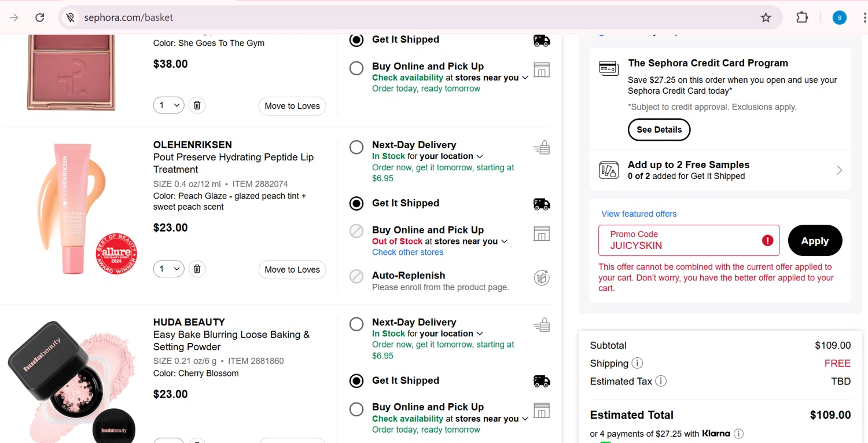Click the truck icon for the OLEHENRIKSEN Get It Shipped
Screen dimensions: 868x443
542,204
